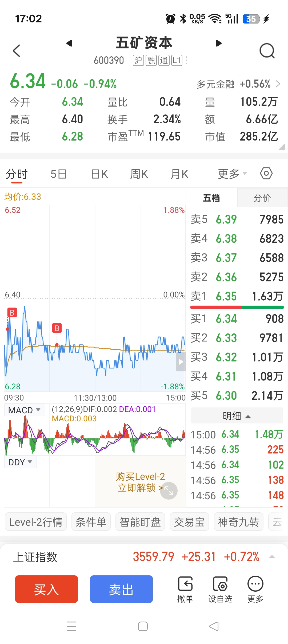Open Level-2行情 shortcut

point(36,522)
